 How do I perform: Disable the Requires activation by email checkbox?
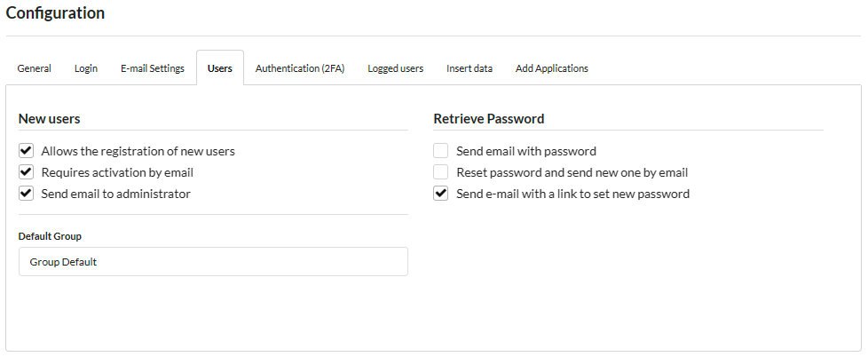(x=26, y=172)
